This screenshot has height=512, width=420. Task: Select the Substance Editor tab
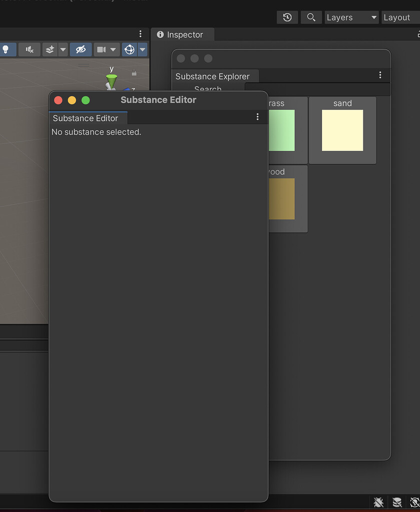pyautogui.click(x=88, y=118)
